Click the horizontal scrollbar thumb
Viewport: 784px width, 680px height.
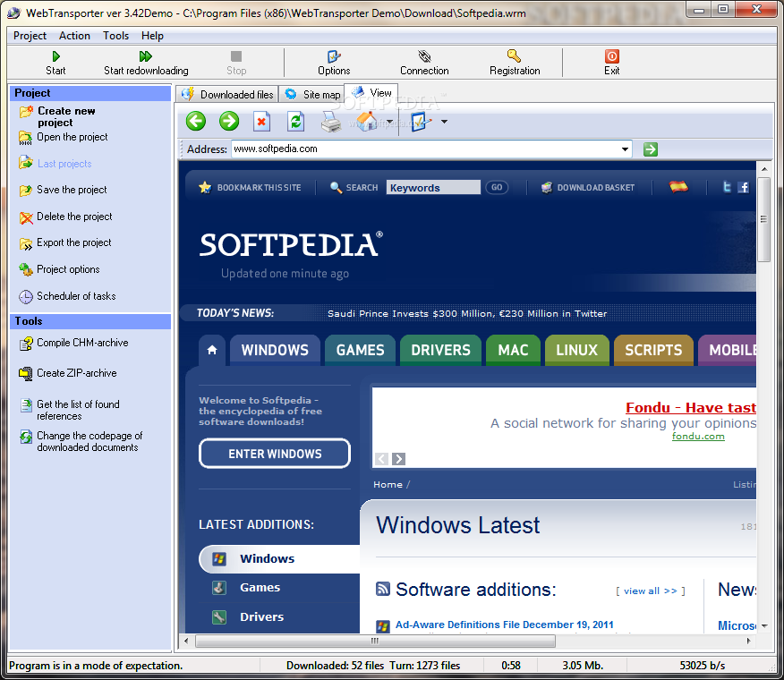(x=375, y=641)
